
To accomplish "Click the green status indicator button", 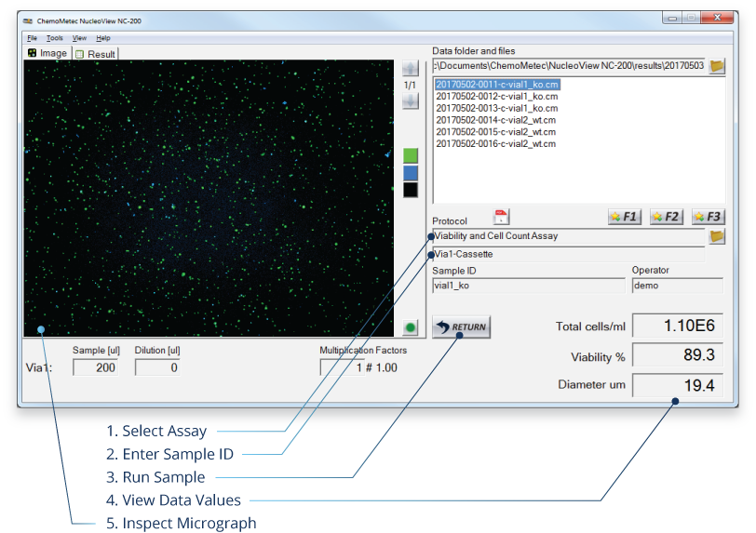I will pos(411,327).
